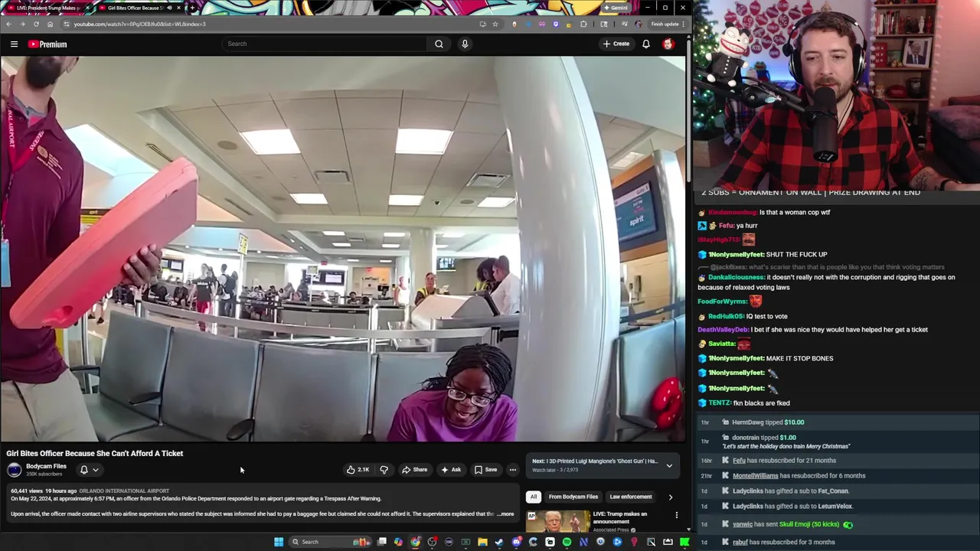
Task: Open Steam from the taskbar
Action: pos(499,542)
